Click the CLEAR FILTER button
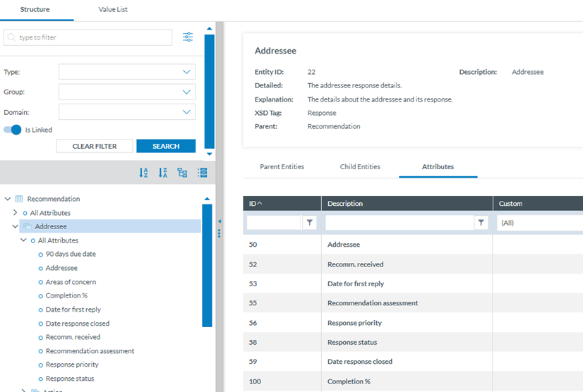This screenshot has height=392, width=583. [94, 146]
